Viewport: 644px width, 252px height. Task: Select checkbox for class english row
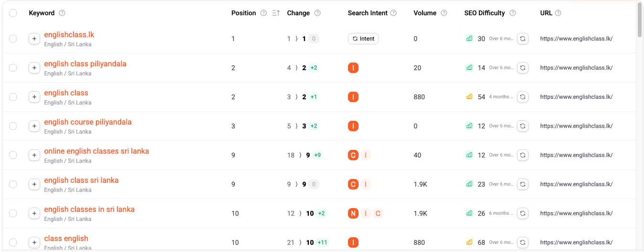point(13,242)
